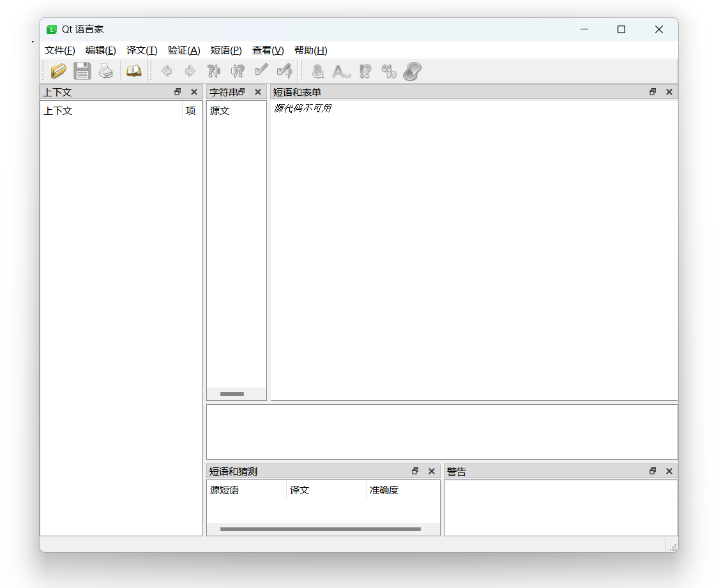Go to next item arrow icon

click(190, 72)
